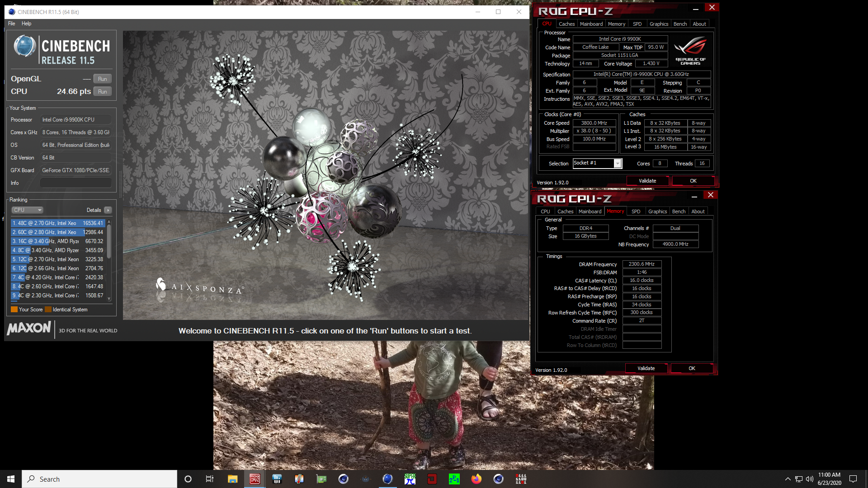Viewport: 868px width, 488px height.
Task: Click the Cinebench globe logo in sidebar
Action: click(24, 46)
